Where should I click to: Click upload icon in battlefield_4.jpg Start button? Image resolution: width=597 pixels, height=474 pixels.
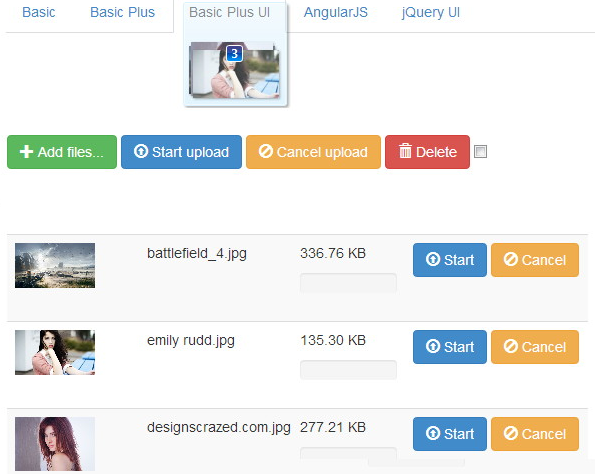click(433, 259)
